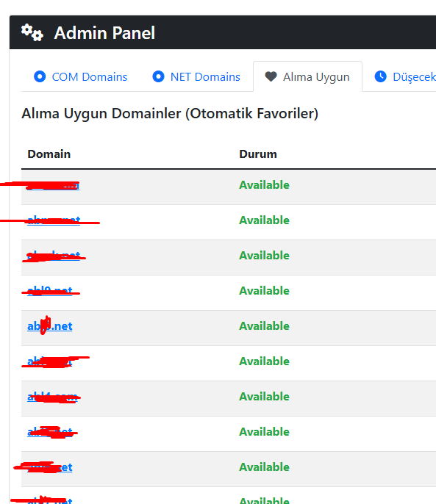Click the circle icon on NET Domains tab
Screen dimensions: 436x504
(158, 76)
